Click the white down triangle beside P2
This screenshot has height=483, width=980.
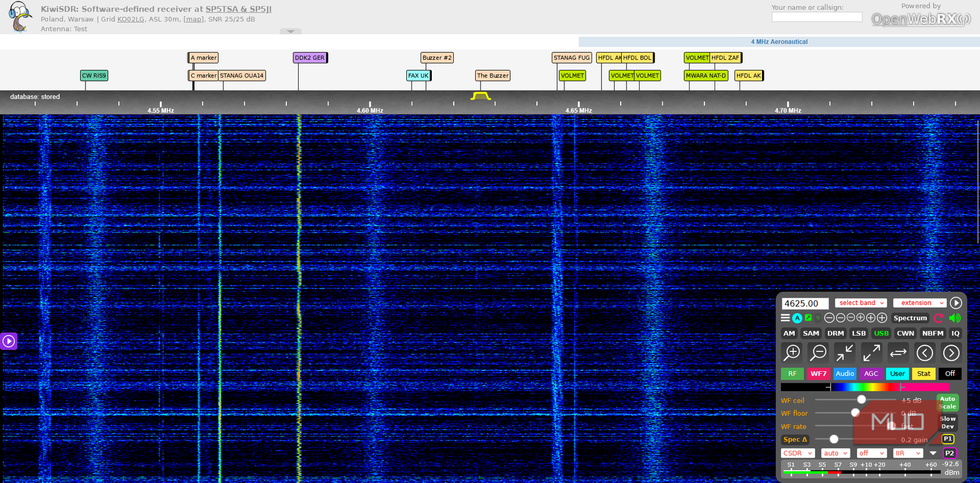(x=933, y=453)
